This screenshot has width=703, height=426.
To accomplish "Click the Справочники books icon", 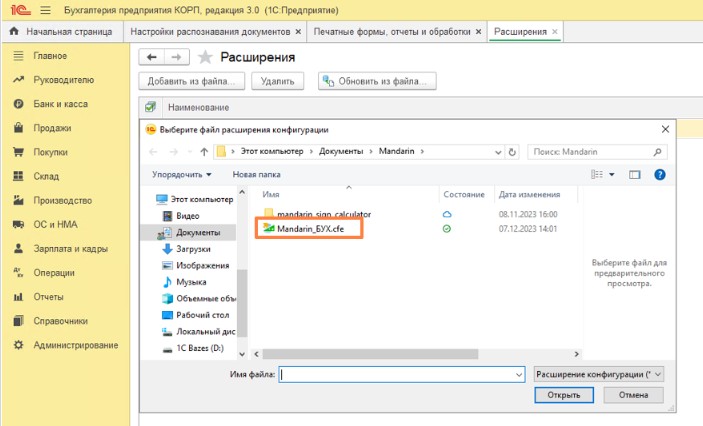I will click(18, 321).
